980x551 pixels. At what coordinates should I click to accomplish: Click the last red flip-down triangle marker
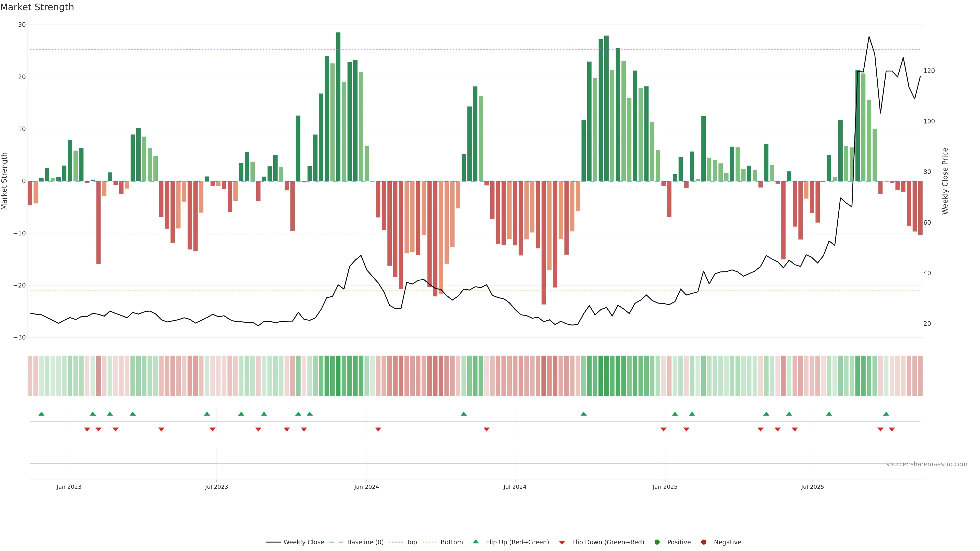click(892, 429)
